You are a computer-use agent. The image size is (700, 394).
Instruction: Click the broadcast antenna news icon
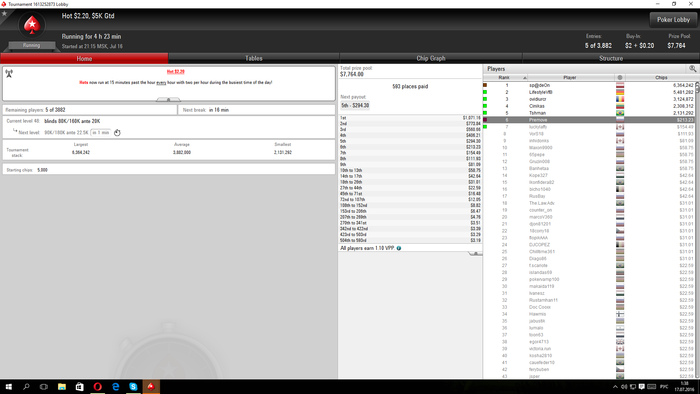[9, 74]
